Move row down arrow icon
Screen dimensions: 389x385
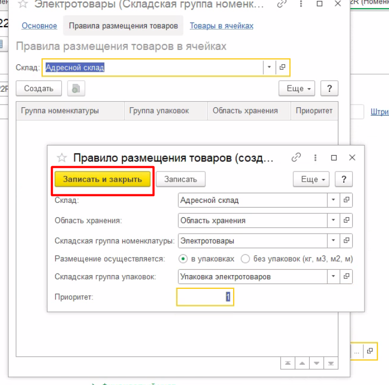pos(317,363)
